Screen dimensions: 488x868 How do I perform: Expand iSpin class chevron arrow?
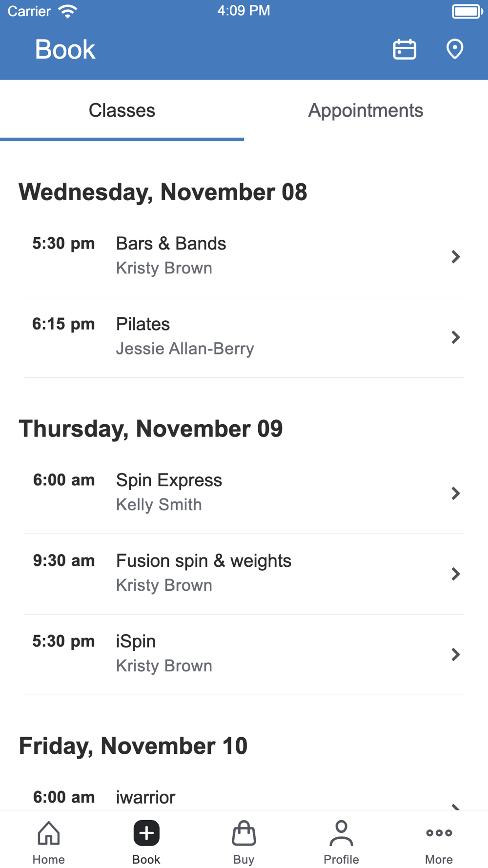(x=456, y=655)
